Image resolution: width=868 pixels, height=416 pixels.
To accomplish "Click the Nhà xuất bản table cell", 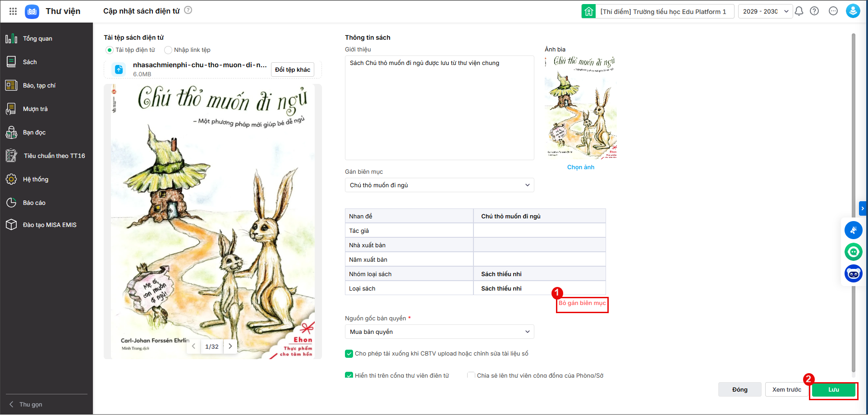I will click(x=409, y=245).
